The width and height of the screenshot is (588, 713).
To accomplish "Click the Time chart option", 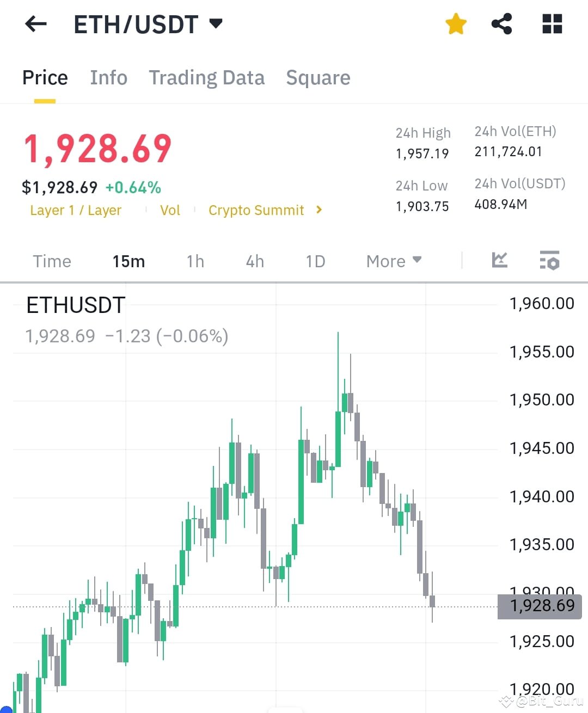I will (52, 261).
